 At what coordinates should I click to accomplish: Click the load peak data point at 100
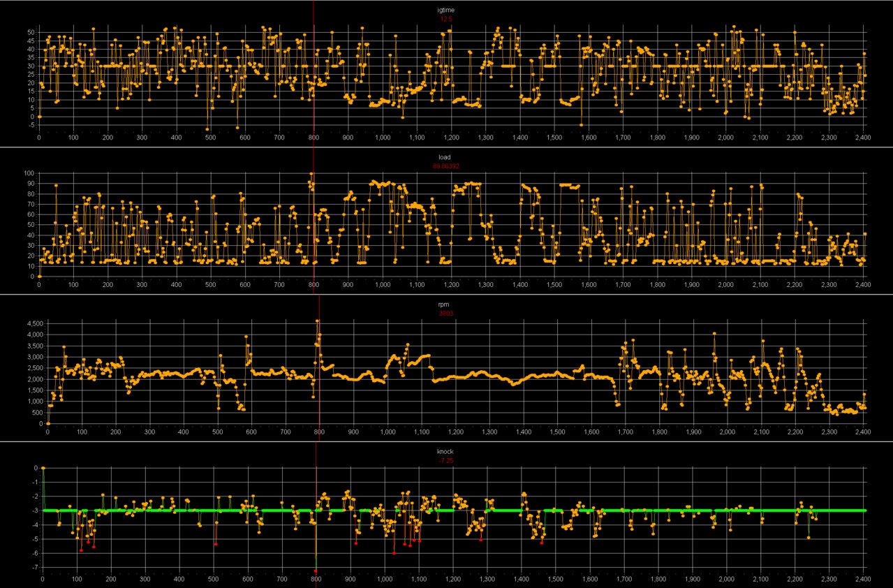coord(311,174)
